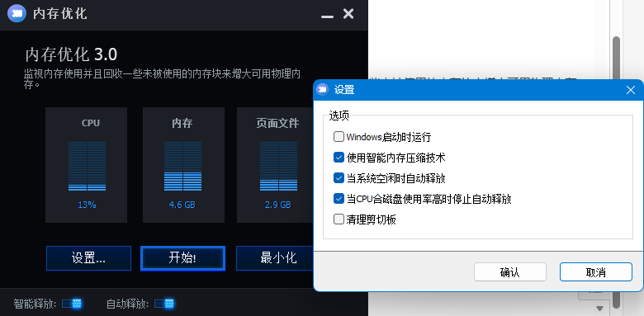The image size is (644, 316).
Task: Enable 清理剪切板 checkbox
Action: (x=339, y=219)
